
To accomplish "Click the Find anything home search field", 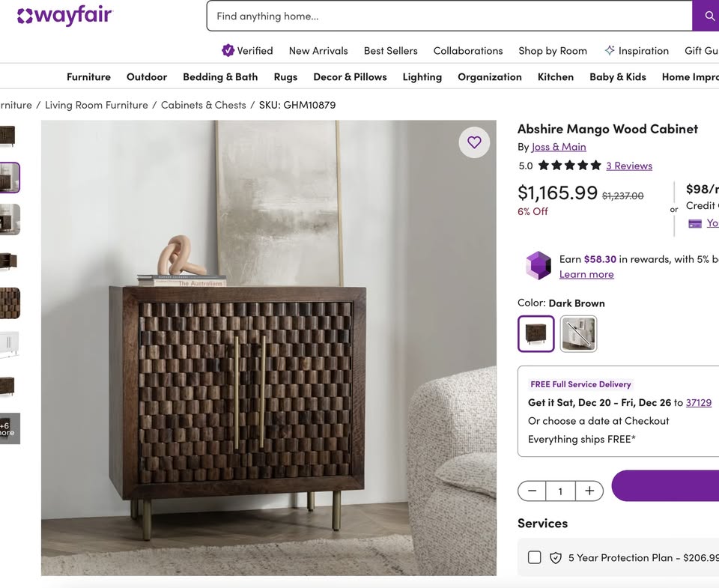I will [x=449, y=16].
